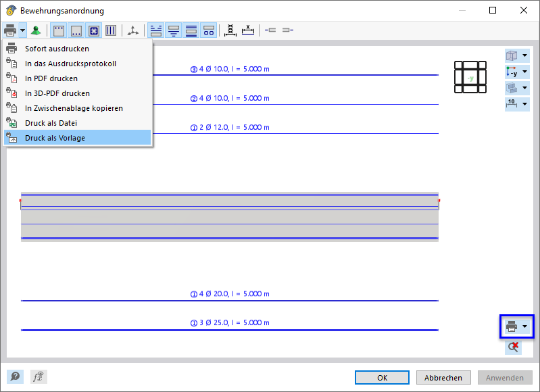Click the transparent cube view-mode icon

point(512,55)
